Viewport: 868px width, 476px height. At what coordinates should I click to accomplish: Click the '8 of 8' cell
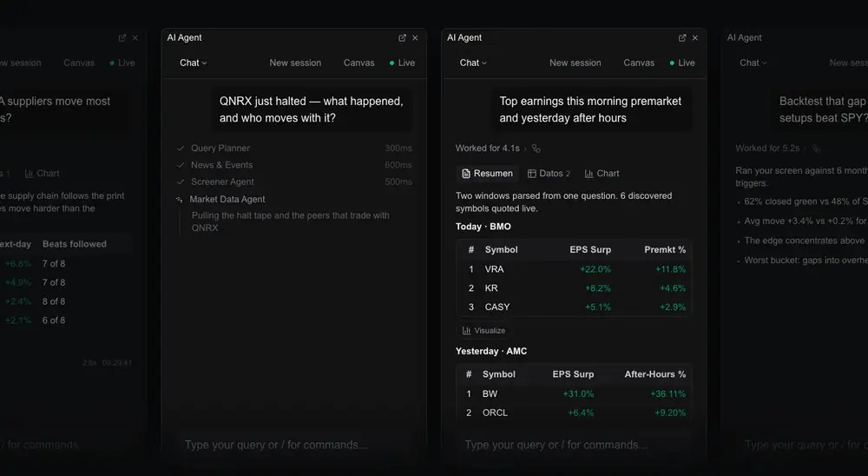point(54,301)
